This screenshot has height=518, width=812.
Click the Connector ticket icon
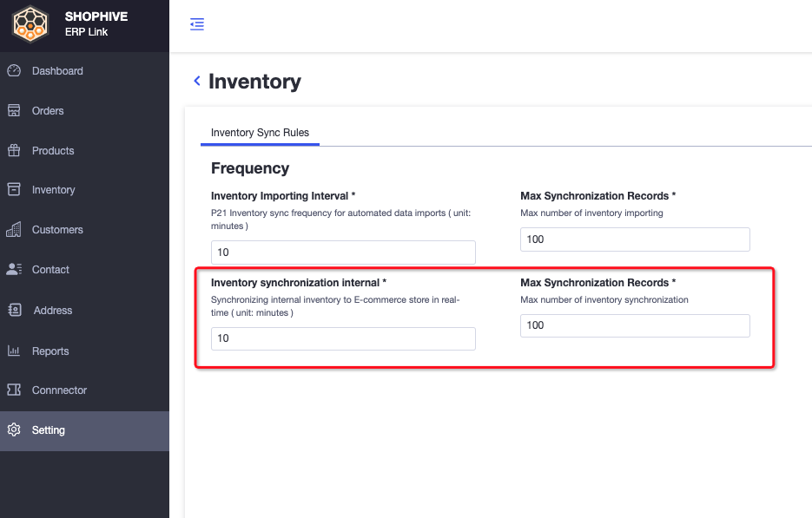(14, 390)
